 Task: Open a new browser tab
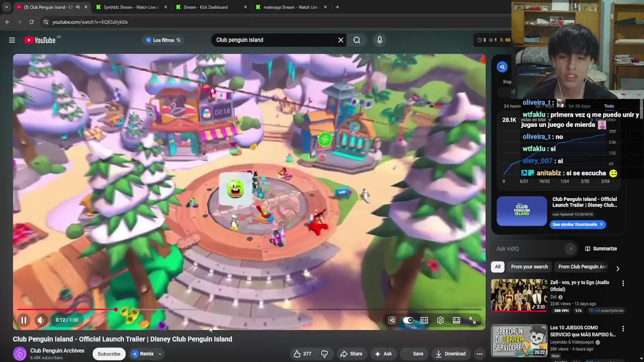(337, 7)
